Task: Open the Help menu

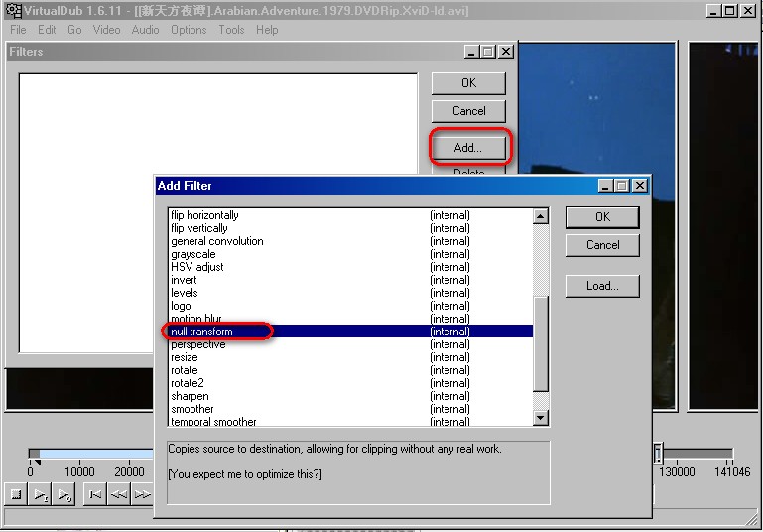Action: (267, 30)
